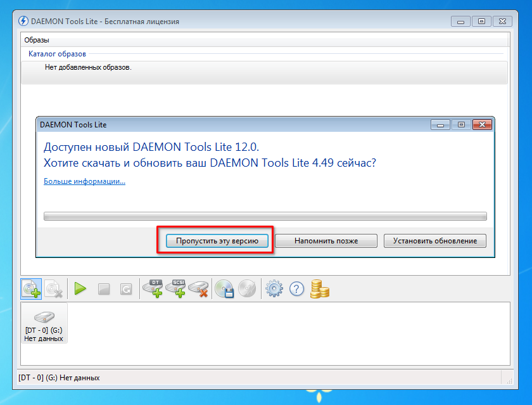The width and height of the screenshot is (532, 405).
Task: Click the Make disc image icon
Action: [x=225, y=289]
